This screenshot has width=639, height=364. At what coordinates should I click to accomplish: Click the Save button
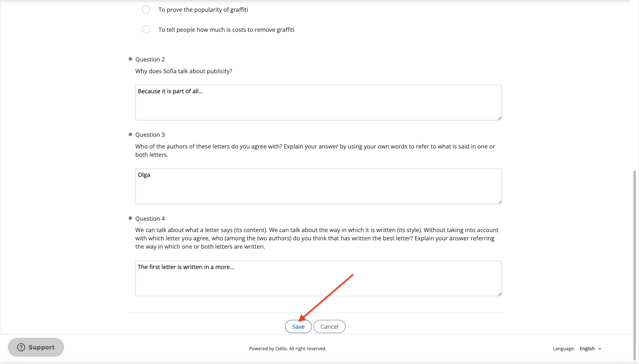click(x=298, y=326)
